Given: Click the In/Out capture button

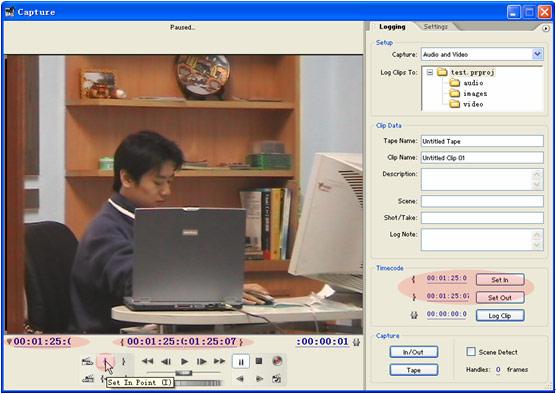Looking at the screenshot, I should coord(413,352).
